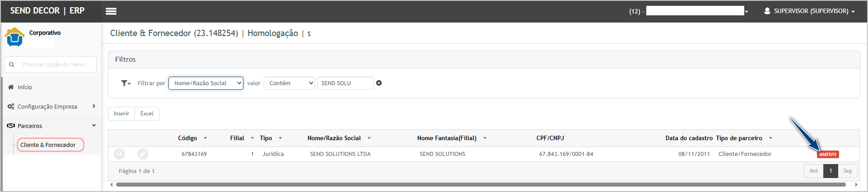868x192 pixels.
Task: Click the Inserir button
Action: pos(121,114)
